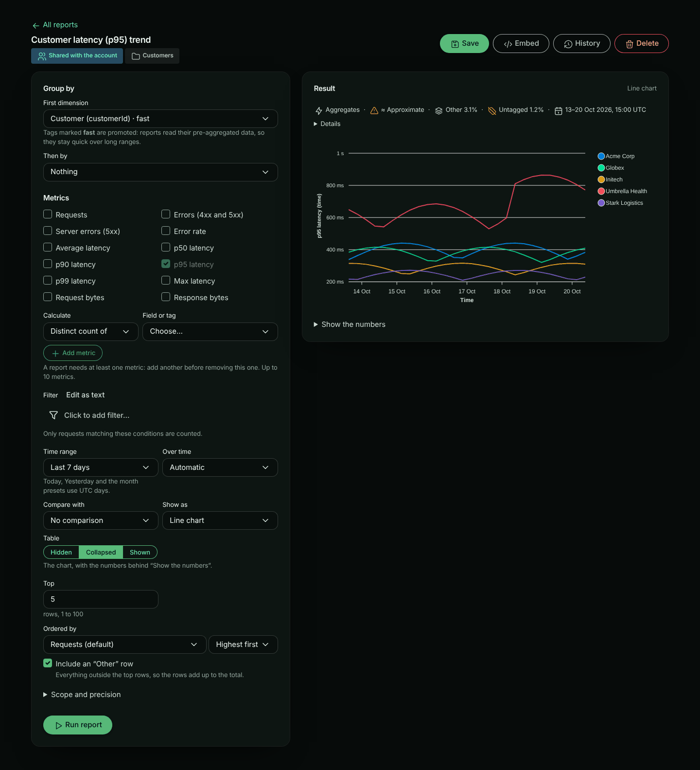Image resolution: width=700 pixels, height=770 pixels.
Task: Click the floppy disk icon on Save
Action: [455, 44]
